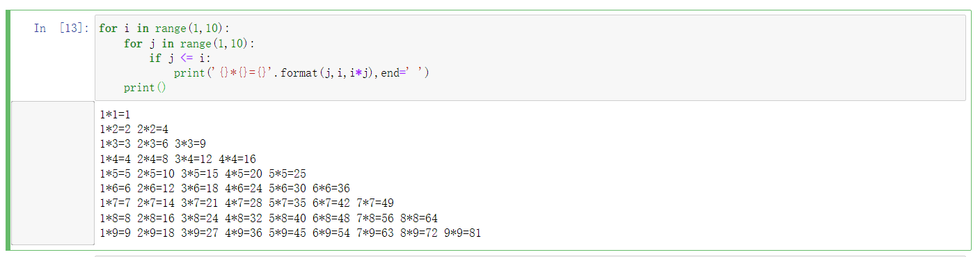Click the '2*2=4' output result
The image size is (980, 257).
pos(152,130)
